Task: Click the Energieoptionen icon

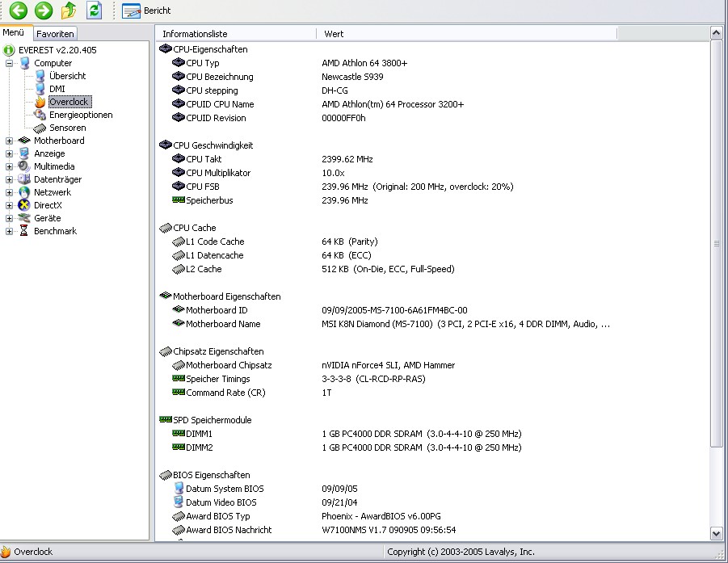Action: click(x=40, y=115)
